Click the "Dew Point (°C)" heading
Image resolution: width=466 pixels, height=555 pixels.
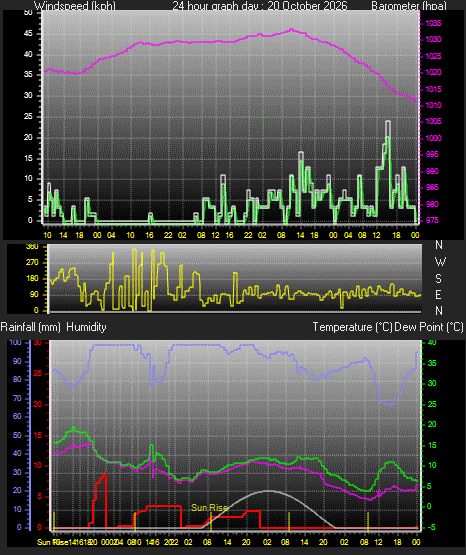(428, 327)
